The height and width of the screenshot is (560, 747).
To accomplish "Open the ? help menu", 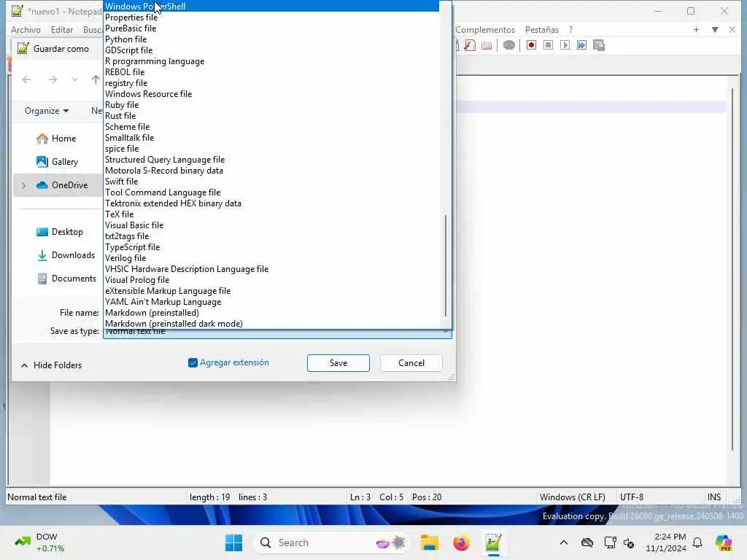I will pos(570,29).
